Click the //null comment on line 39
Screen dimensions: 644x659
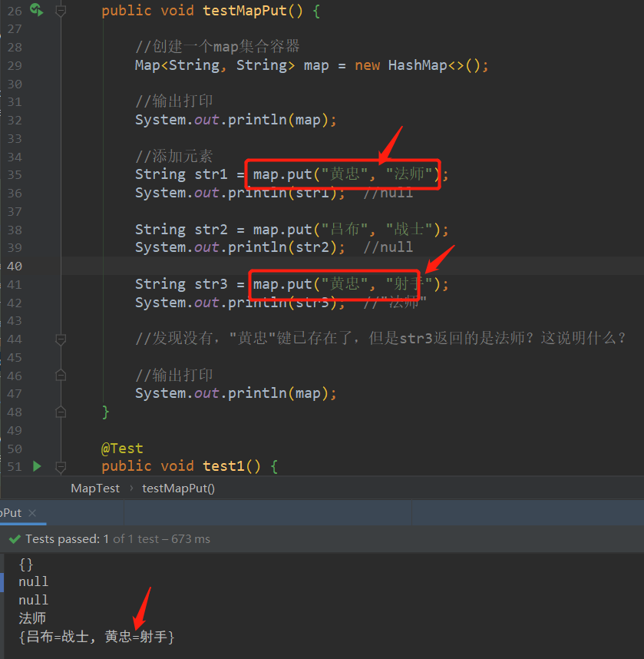point(388,247)
